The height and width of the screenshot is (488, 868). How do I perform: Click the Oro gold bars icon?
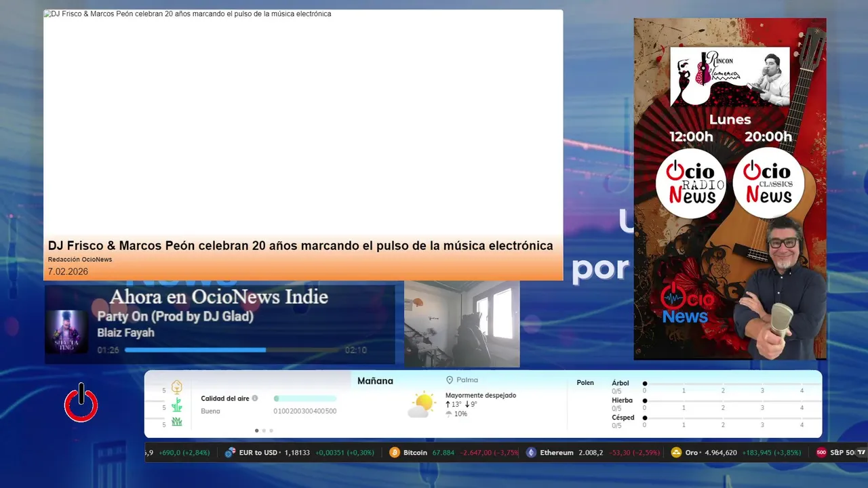coord(676,453)
